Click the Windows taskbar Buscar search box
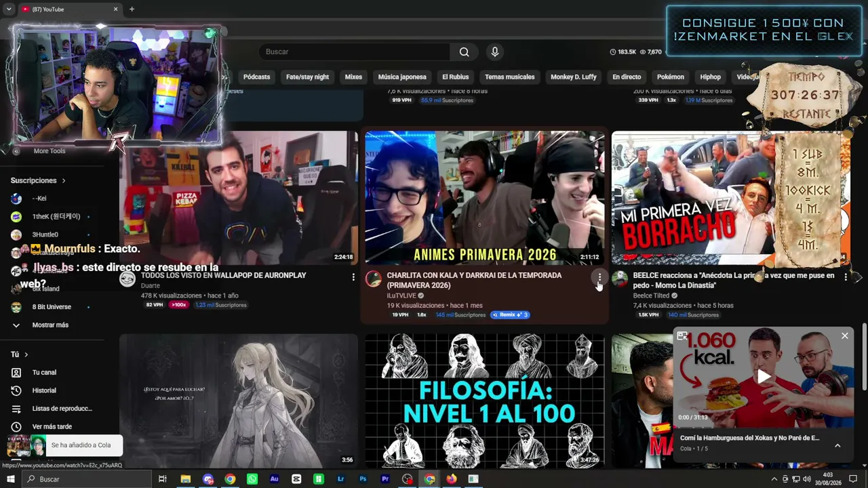This screenshot has width=868, height=488. [x=88, y=479]
